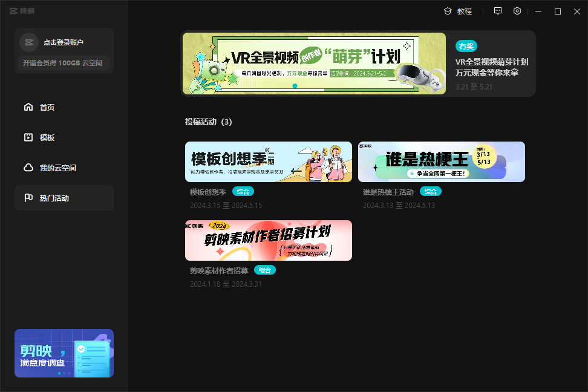Viewport: 588px width, 392px height.
Task: Click the 有奖 tag on the banner
Action: 466,47
